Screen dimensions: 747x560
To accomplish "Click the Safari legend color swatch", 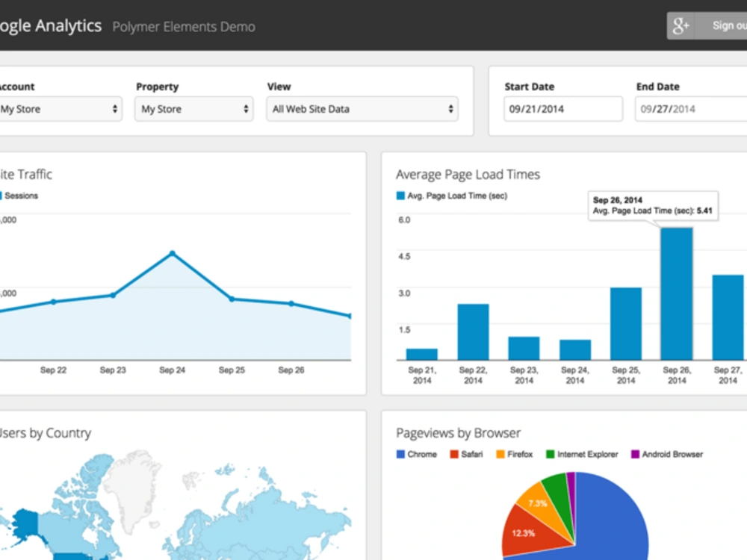I will 454,454.
